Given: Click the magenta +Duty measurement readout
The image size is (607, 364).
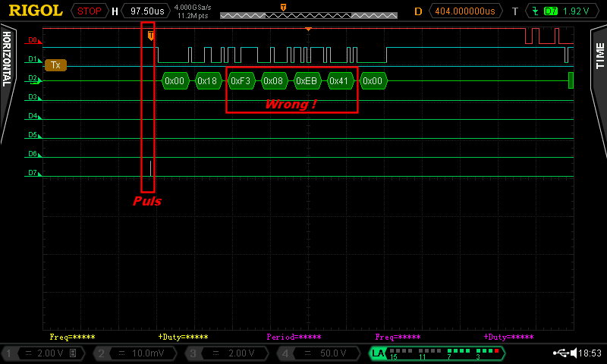Looking at the screenshot, I should tap(508, 337).
